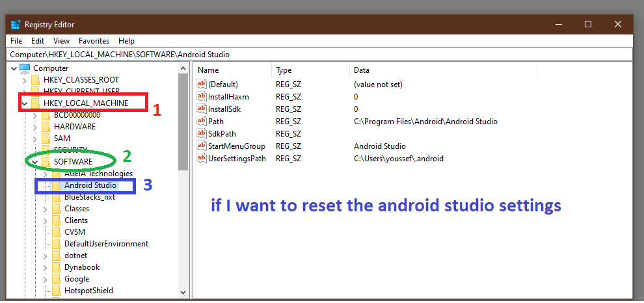Click the StartMenuGroup value string icon
This screenshot has height=303, width=644.
coord(202,146)
